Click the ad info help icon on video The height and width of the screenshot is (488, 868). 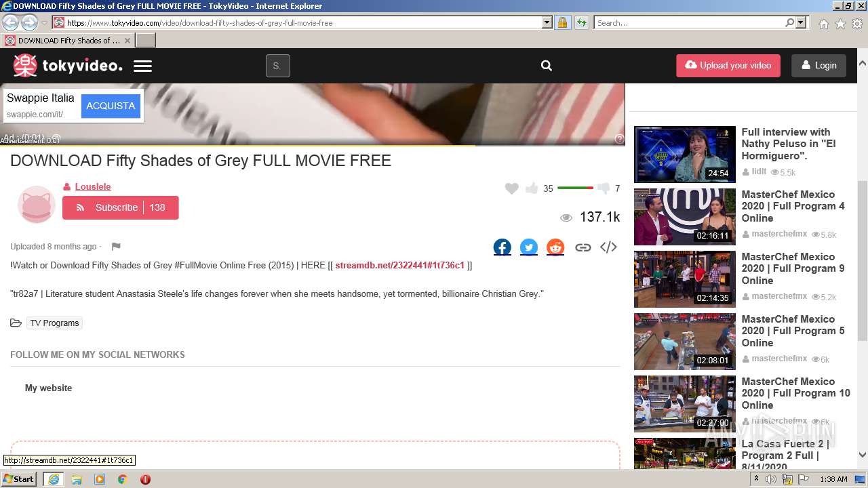pyautogui.click(x=619, y=139)
